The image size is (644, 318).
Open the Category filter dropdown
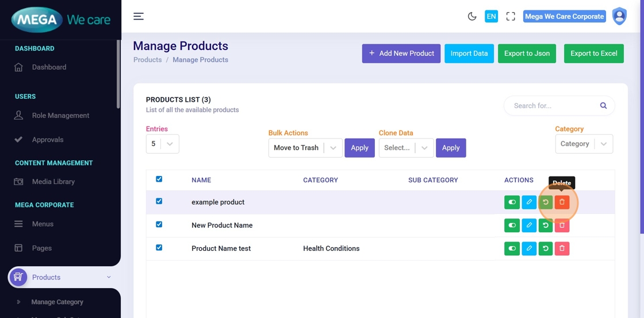point(584,144)
